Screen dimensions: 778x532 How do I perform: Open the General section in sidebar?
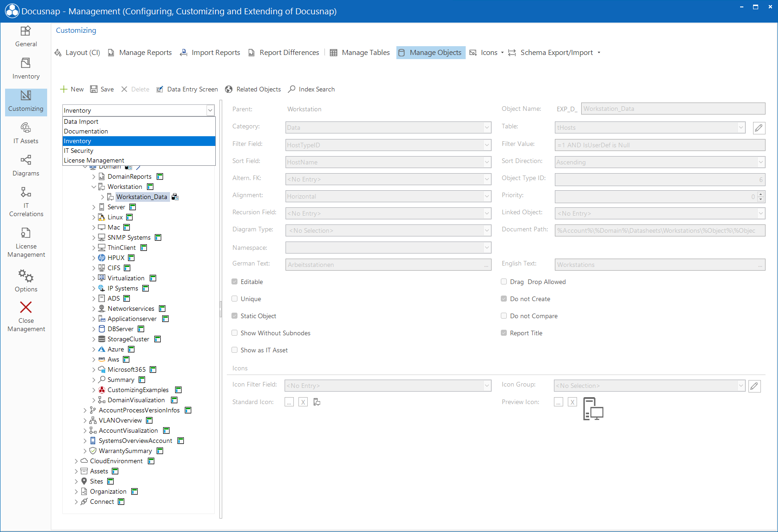26,36
